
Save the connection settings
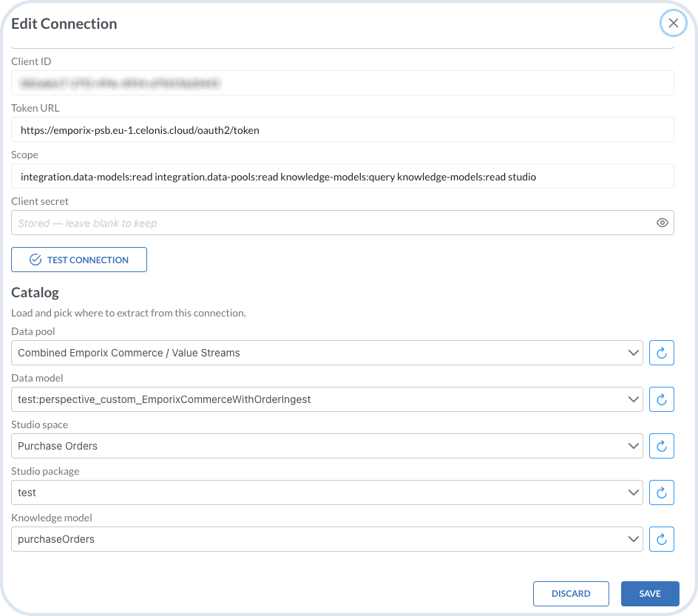pyautogui.click(x=650, y=594)
